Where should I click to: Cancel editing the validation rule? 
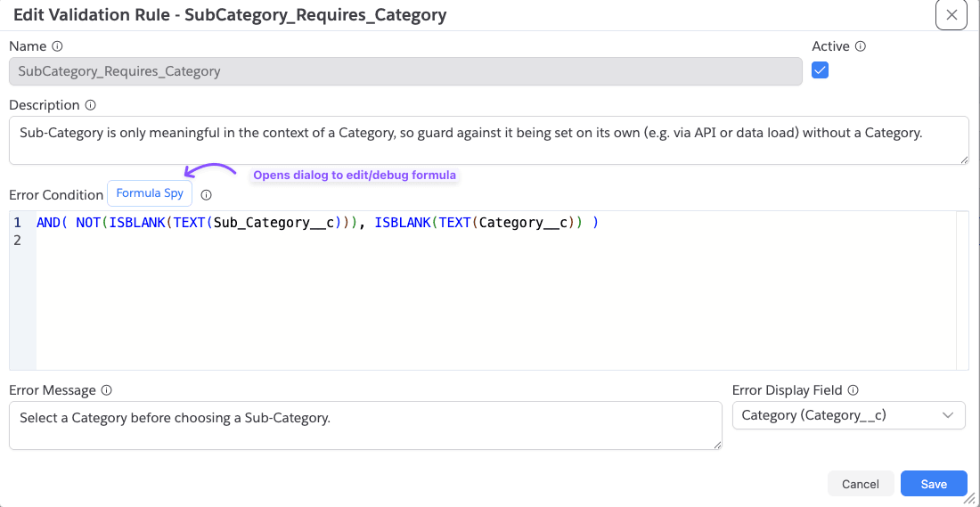861,484
